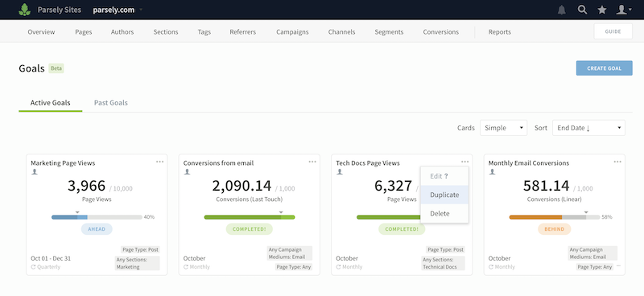Screen dimensions: 644x296
Task: Click the 581.14 conversions value
Action: click(547, 186)
